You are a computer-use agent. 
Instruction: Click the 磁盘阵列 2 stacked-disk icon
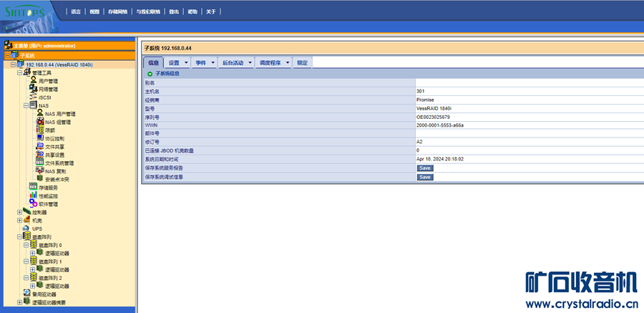tap(33, 277)
